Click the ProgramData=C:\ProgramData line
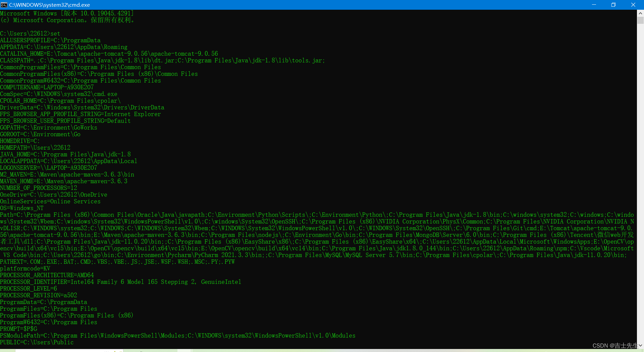 point(44,302)
